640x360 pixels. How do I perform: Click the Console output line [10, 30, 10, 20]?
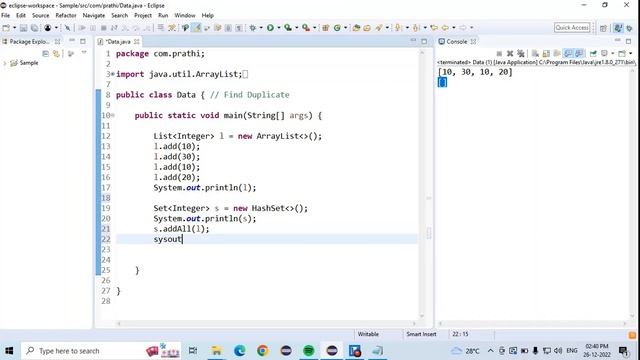click(475, 72)
